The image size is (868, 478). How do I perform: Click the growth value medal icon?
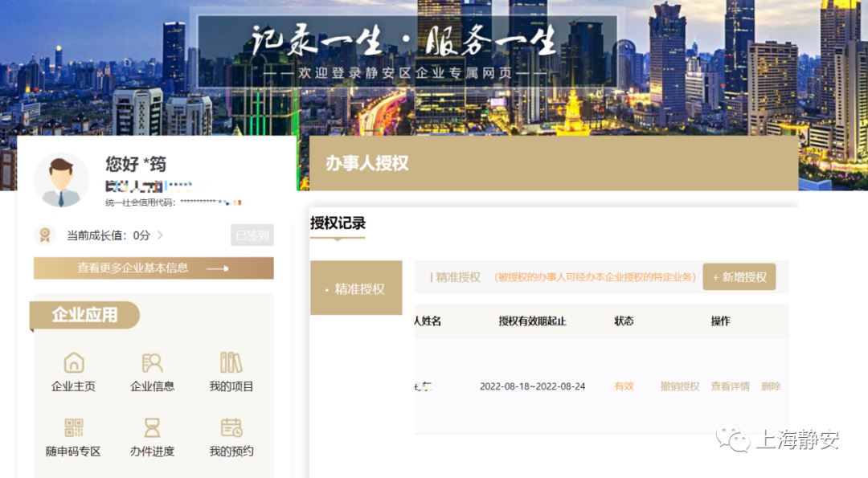(43, 235)
